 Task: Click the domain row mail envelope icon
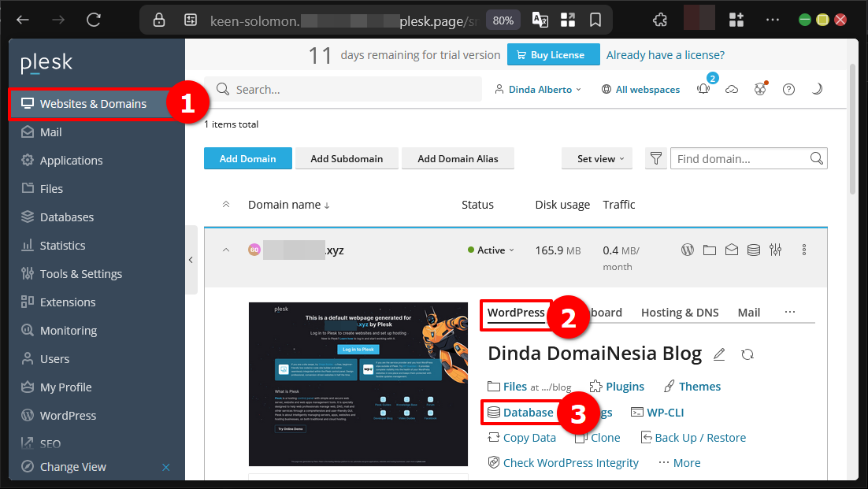732,250
